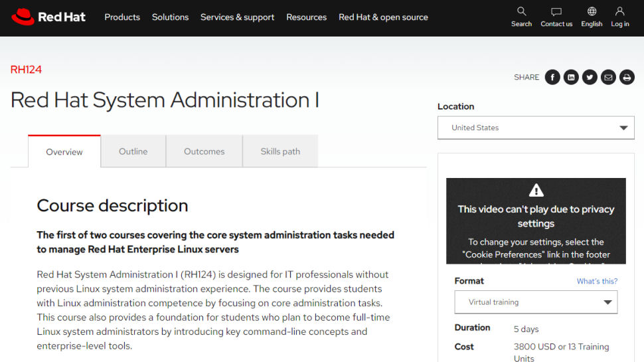Share the page on Twitter
The image size is (644, 362).
[590, 77]
